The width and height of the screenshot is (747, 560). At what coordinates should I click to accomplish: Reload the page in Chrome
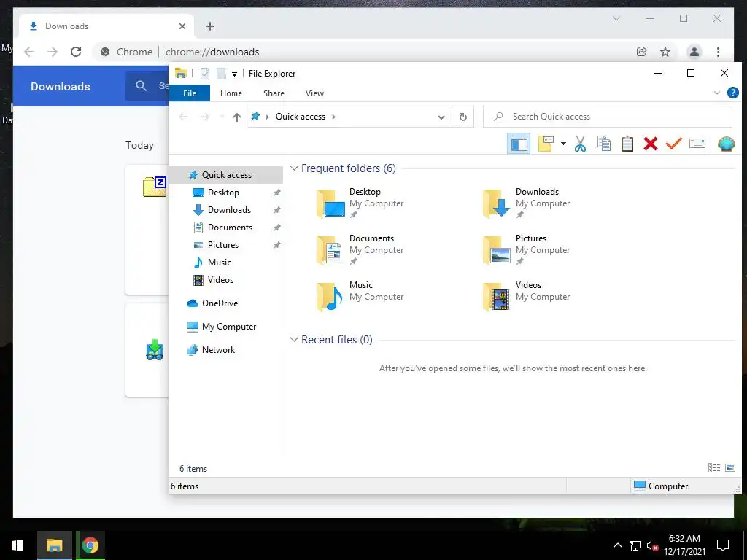76,52
